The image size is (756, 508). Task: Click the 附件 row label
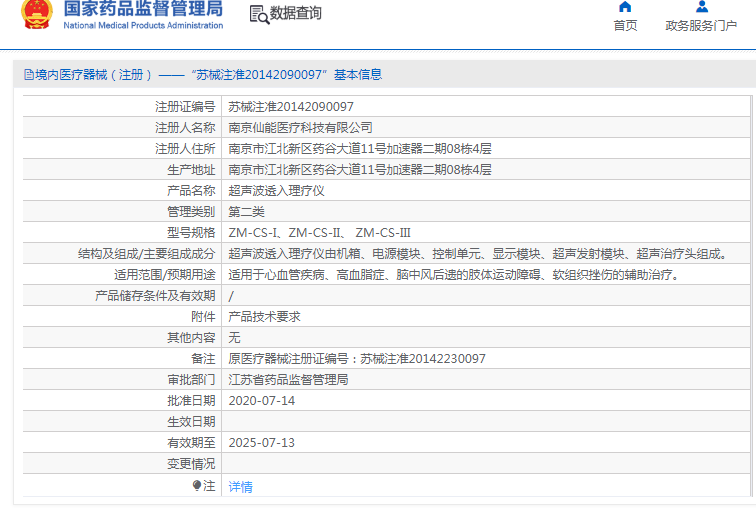(203, 317)
